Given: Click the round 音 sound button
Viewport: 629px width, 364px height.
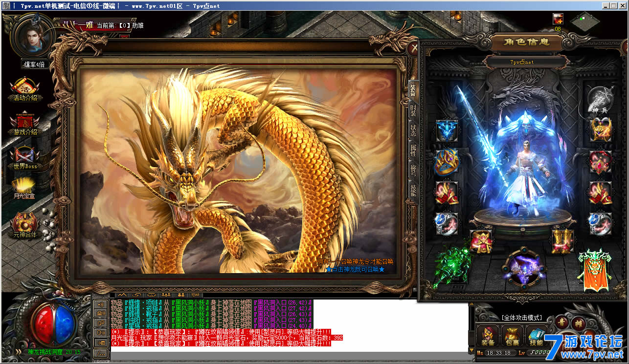Looking at the screenshot, I should 563,322.
